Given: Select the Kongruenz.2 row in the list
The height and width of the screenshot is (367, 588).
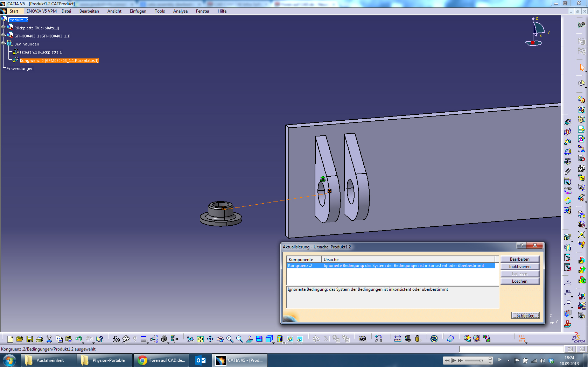Looking at the screenshot, I should click(x=391, y=266).
